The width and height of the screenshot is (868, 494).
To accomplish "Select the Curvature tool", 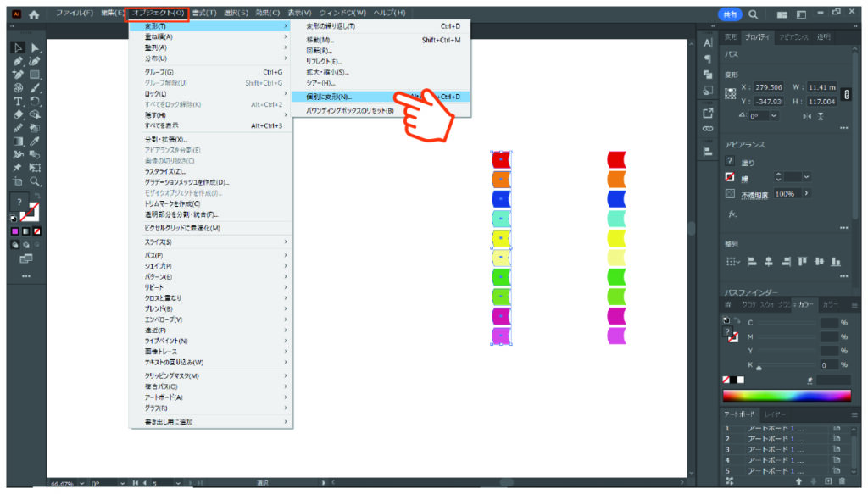I will (x=35, y=61).
